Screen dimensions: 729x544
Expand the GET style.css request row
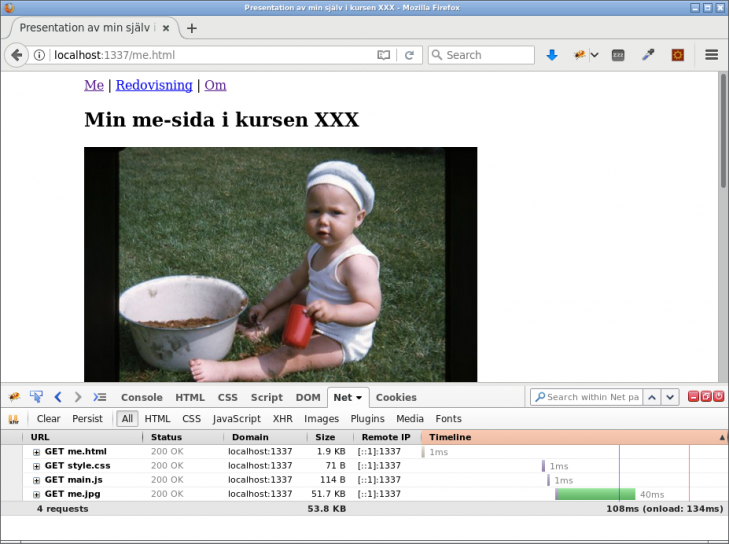click(36, 466)
